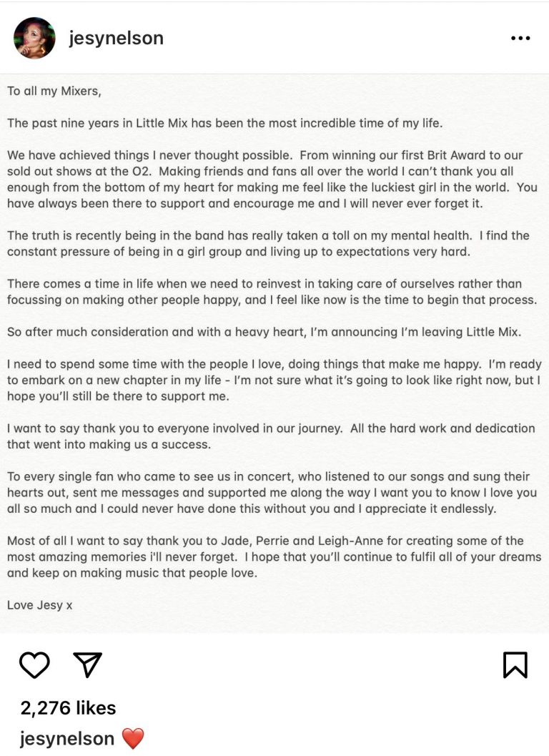
Task: Open jesynelson's profile picture
Action: [x=34, y=39]
